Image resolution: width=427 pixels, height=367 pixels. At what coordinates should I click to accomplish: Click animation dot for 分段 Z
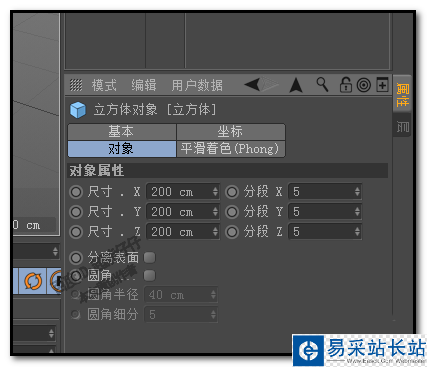[x=232, y=232]
